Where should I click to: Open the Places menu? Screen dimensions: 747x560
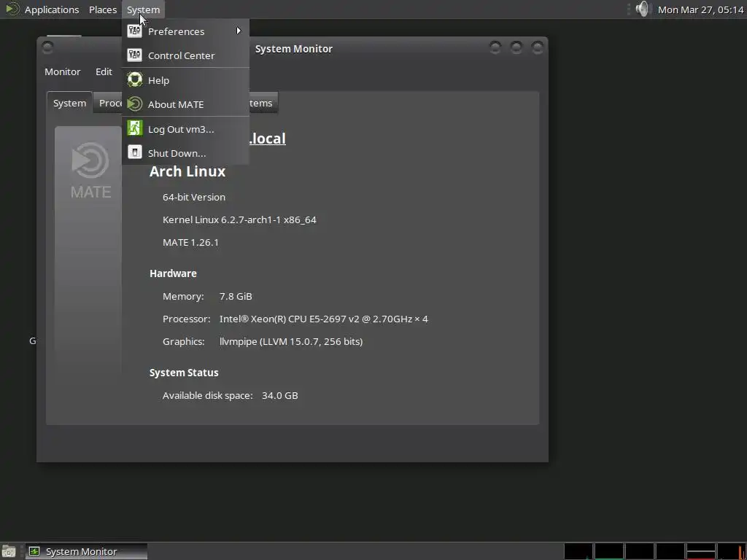click(x=102, y=9)
